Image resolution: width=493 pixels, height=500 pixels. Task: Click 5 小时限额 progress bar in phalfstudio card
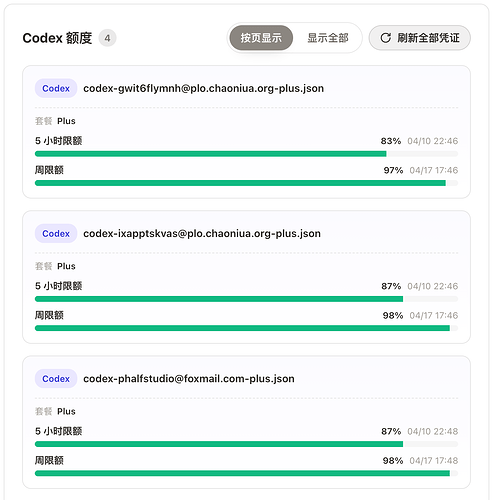click(246, 444)
